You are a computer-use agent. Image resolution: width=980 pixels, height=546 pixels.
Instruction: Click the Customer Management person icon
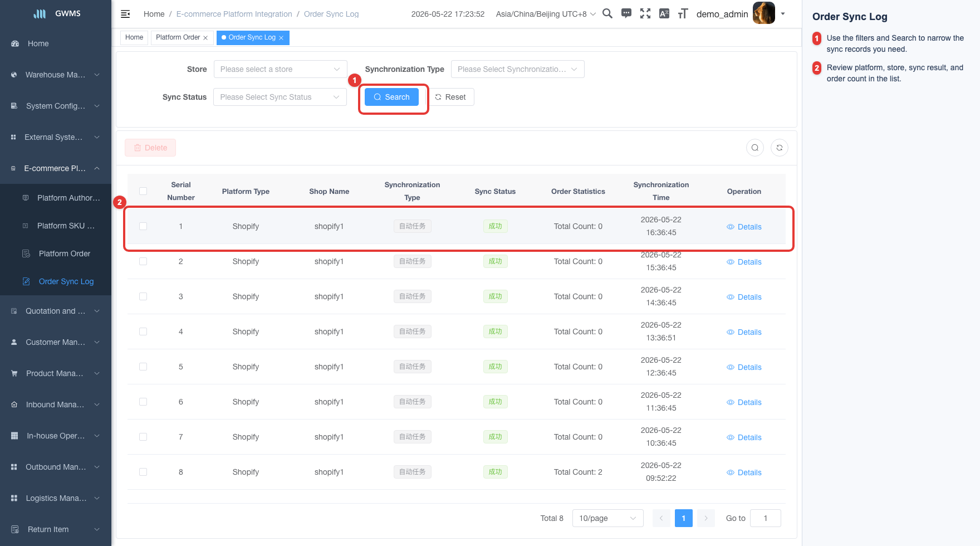click(14, 342)
